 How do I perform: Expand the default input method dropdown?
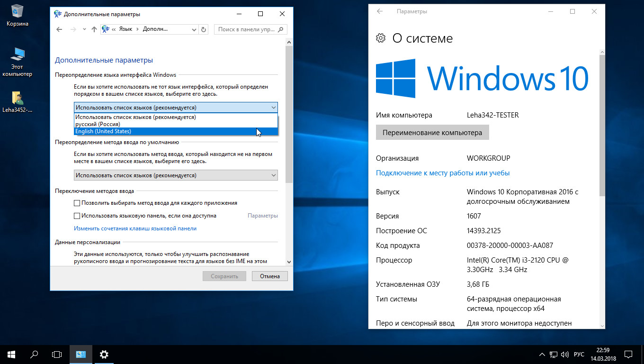pyautogui.click(x=176, y=175)
